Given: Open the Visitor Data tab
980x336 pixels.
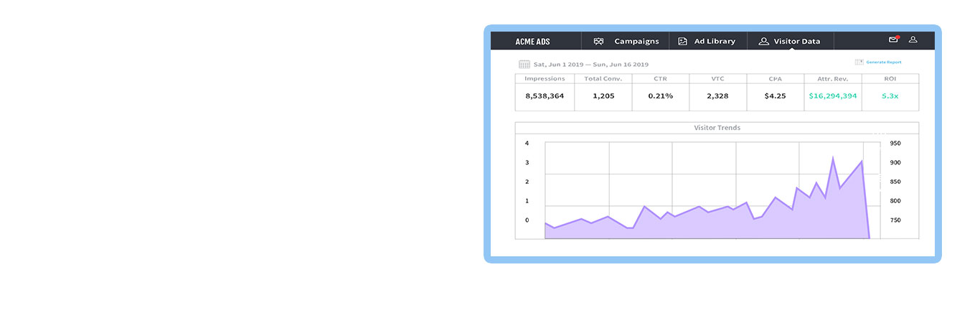Looking at the screenshot, I should (x=791, y=41).
